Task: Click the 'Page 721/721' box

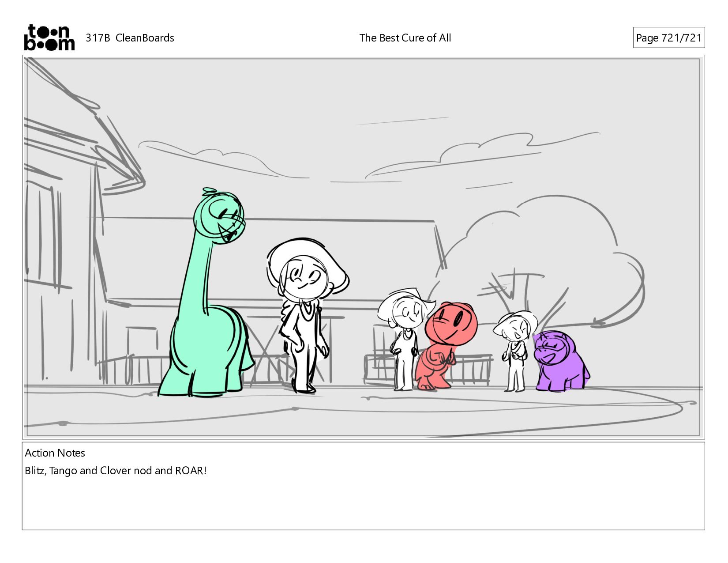Action: [668, 38]
